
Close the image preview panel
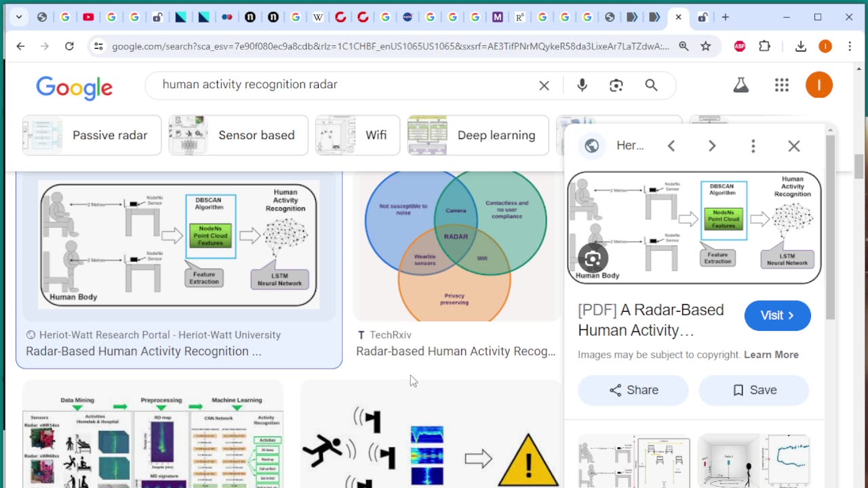pyautogui.click(x=794, y=146)
